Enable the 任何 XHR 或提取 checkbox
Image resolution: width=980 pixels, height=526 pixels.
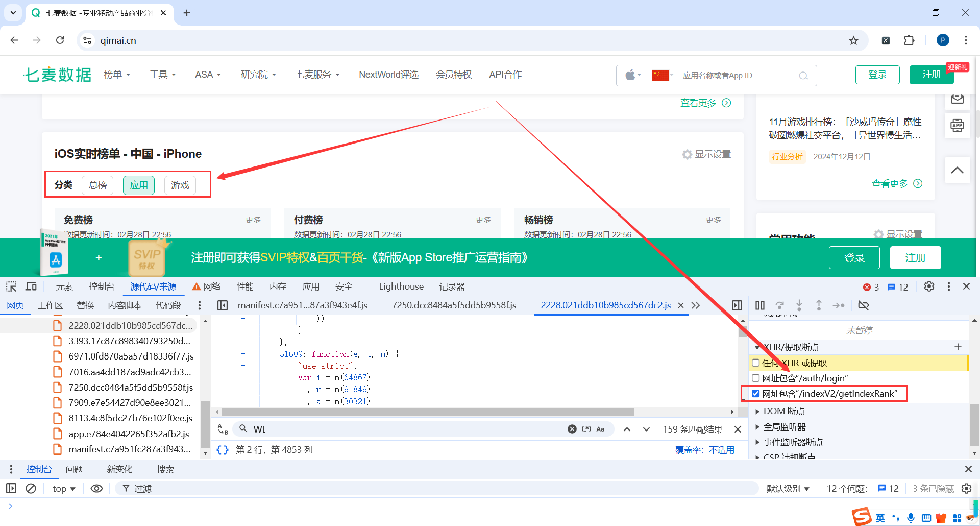click(x=756, y=363)
